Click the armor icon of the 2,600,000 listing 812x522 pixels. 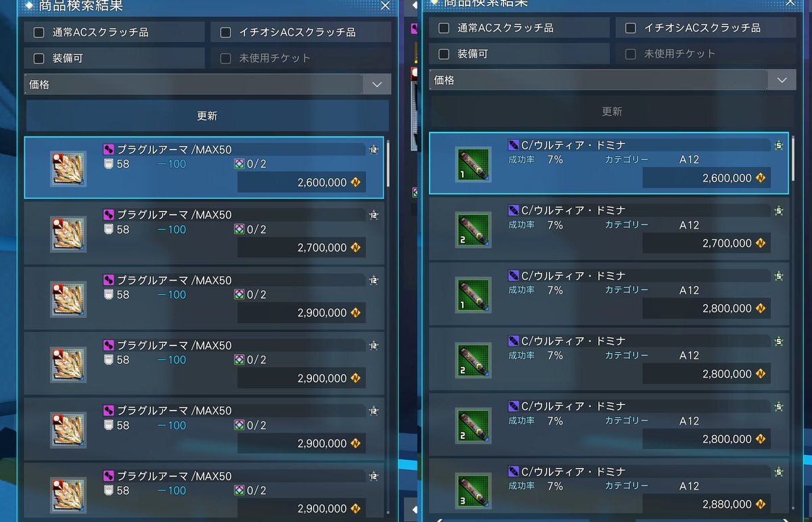(x=68, y=168)
